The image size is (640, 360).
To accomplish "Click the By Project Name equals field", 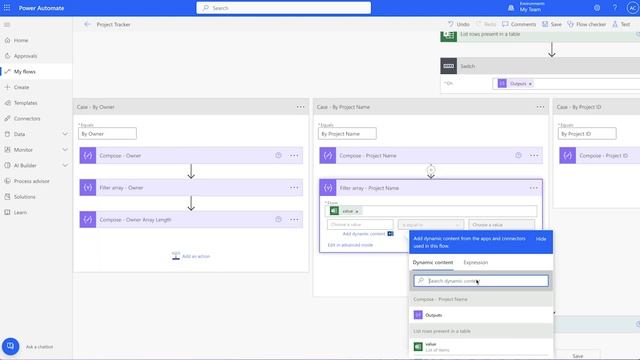I will click(347, 133).
